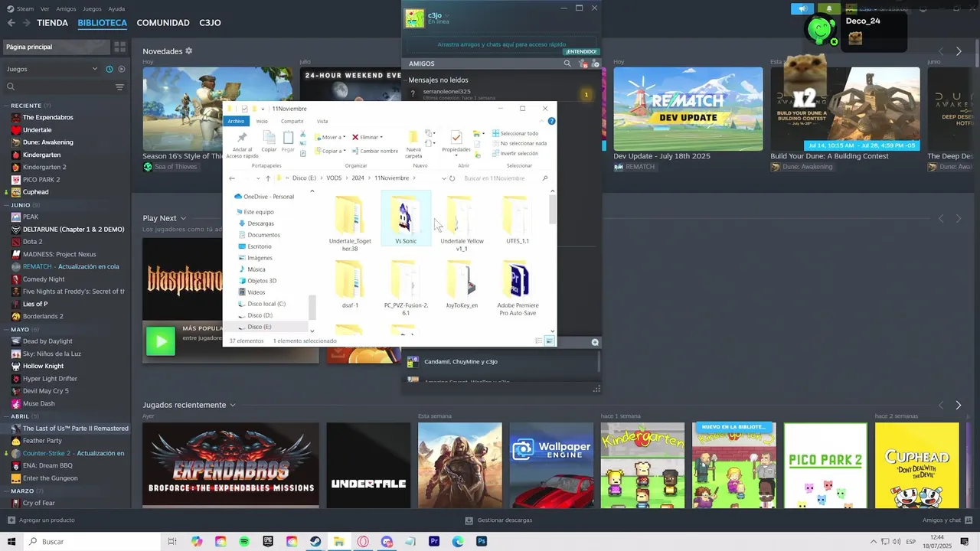
Task: Click the ready-to-play filter icon
Action: (122, 69)
